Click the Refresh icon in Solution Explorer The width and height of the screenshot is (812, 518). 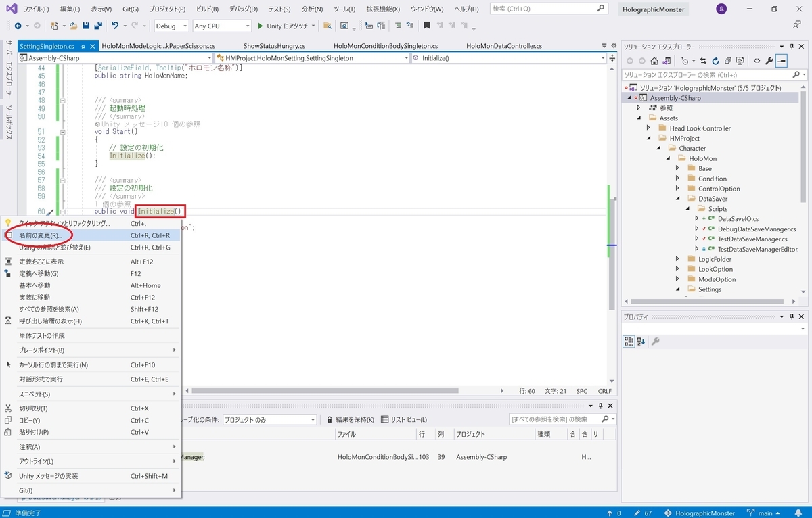pyautogui.click(x=714, y=61)
